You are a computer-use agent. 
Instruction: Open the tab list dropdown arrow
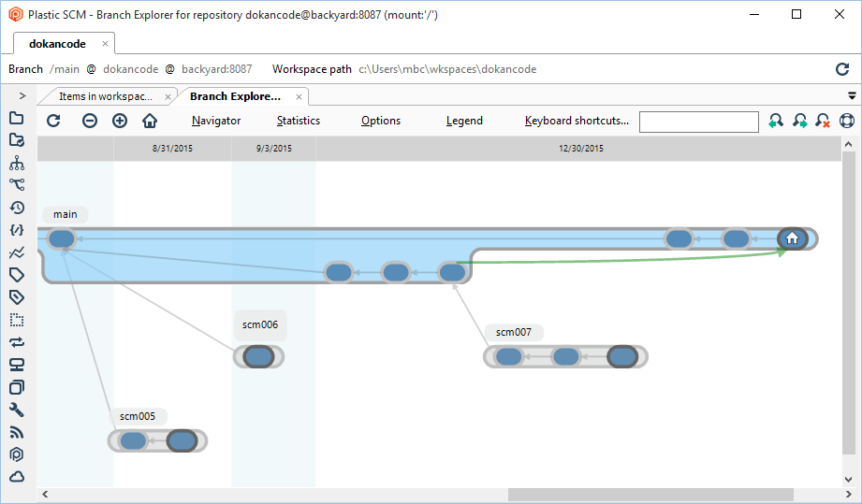(852, 95)
